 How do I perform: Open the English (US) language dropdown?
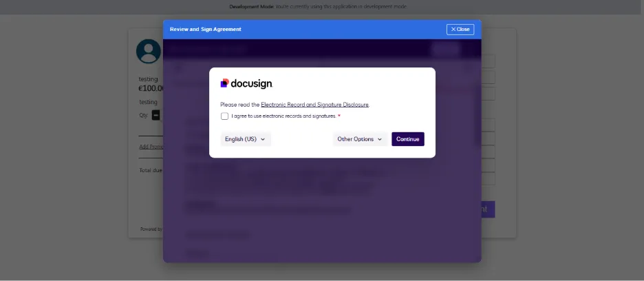(246, 139)
